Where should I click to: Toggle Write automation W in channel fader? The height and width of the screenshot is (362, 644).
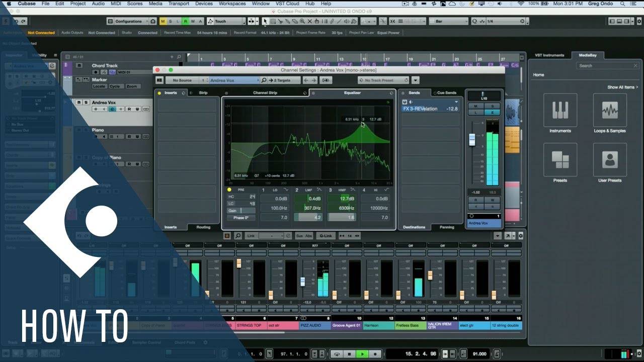tap(493, 200)
